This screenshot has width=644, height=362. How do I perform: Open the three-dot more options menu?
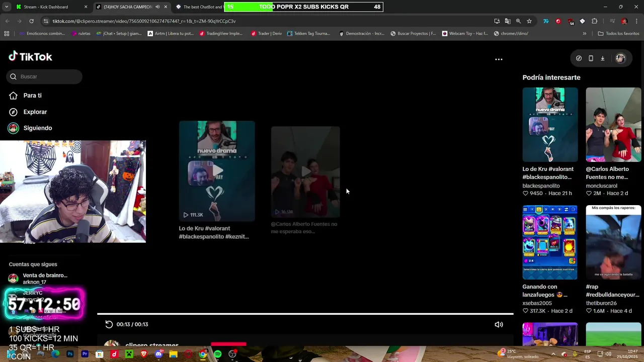(x=499, y=59)
